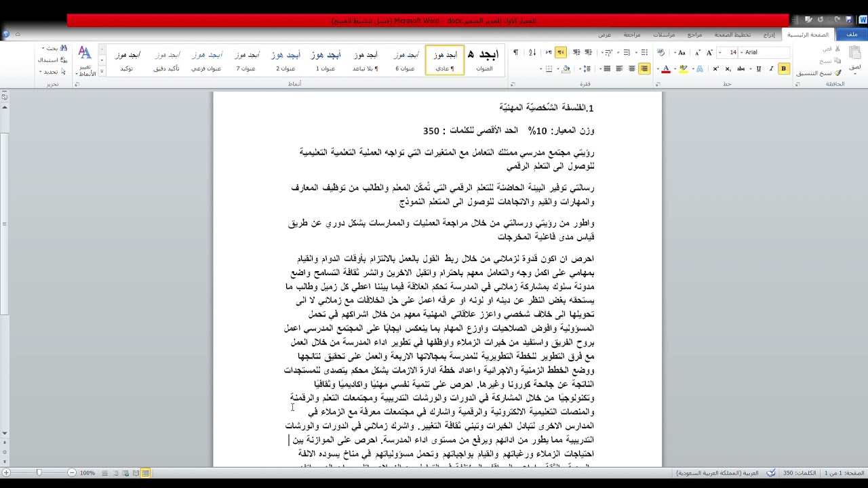Open the Paragraph (فقرة) dialog launcher
Viewport: 868px width, 488px height.
click(x=513, y=84)
